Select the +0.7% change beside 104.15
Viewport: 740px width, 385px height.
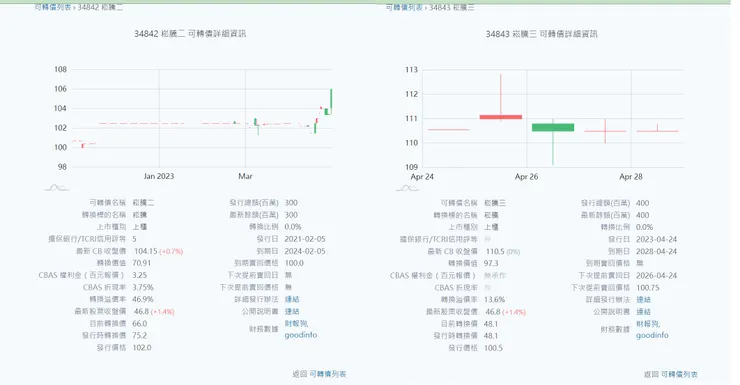click(x=171, y=251)
